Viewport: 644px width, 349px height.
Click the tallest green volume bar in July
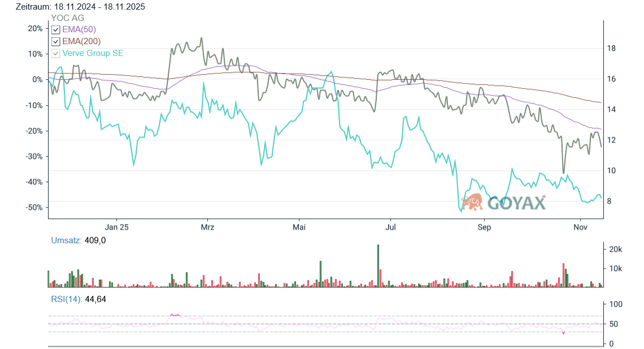pos(378,266)
